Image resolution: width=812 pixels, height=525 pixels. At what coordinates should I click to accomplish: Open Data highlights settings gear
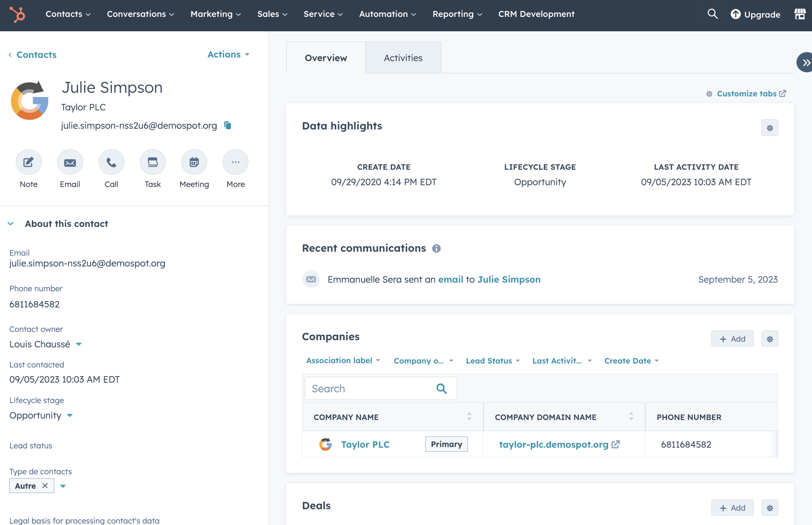pos(770,128)
